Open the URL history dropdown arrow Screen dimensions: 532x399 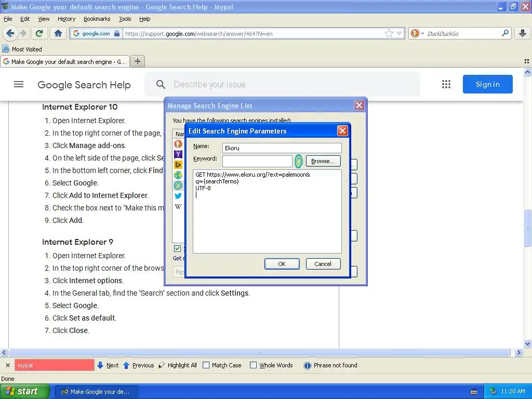pyautogui.click(x=400, y=33)
